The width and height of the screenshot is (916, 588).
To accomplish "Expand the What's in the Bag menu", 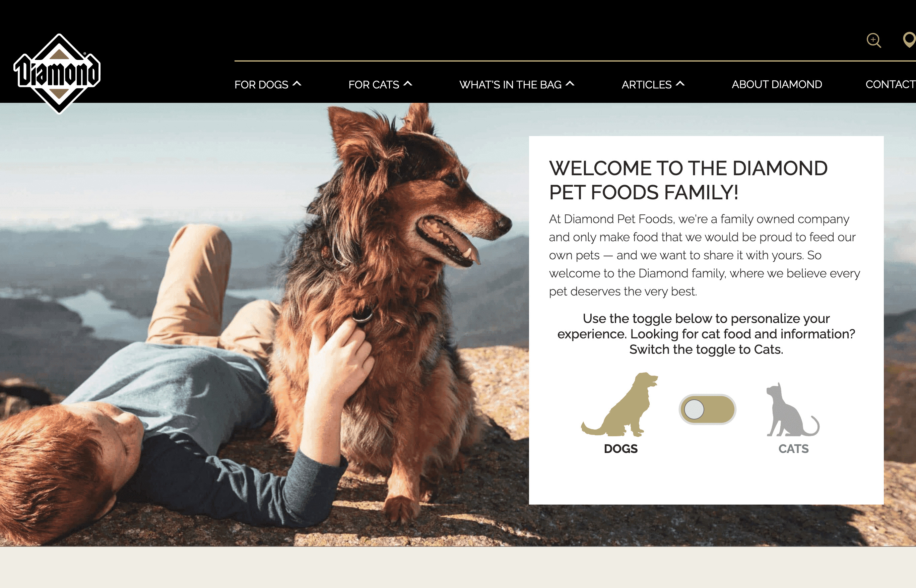I will coord(517,84).
